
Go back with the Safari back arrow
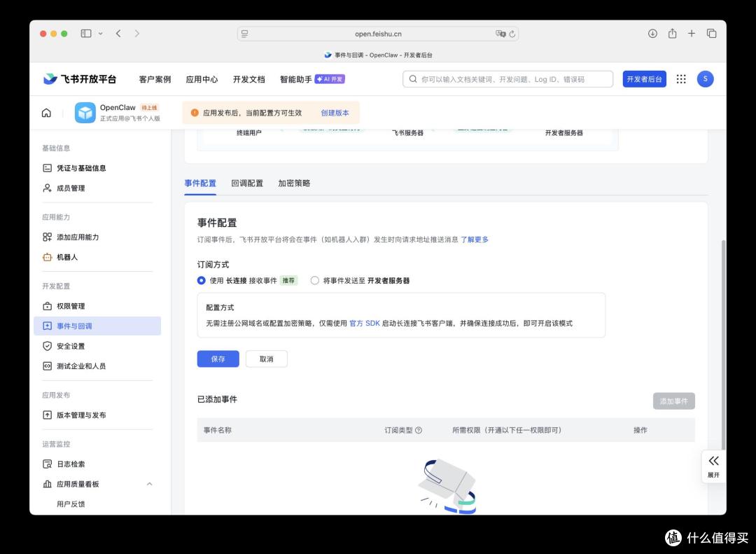[118, 34]
